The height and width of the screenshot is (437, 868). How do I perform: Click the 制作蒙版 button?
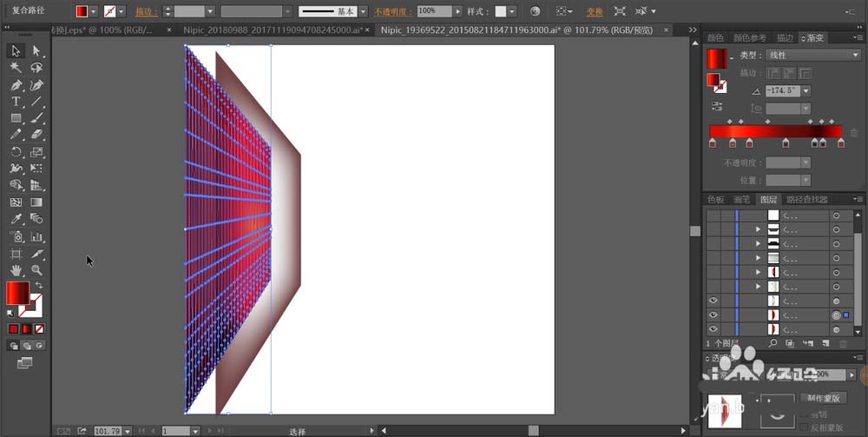click(x=824, y=398)
